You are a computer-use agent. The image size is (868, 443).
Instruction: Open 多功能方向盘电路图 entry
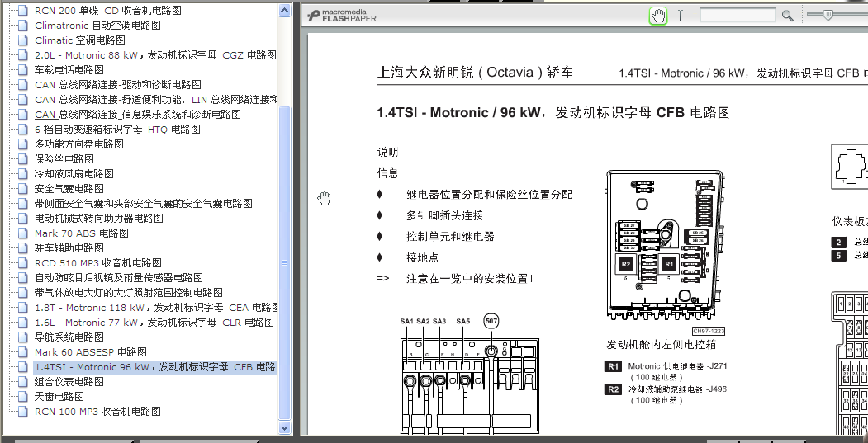point(79,144)
